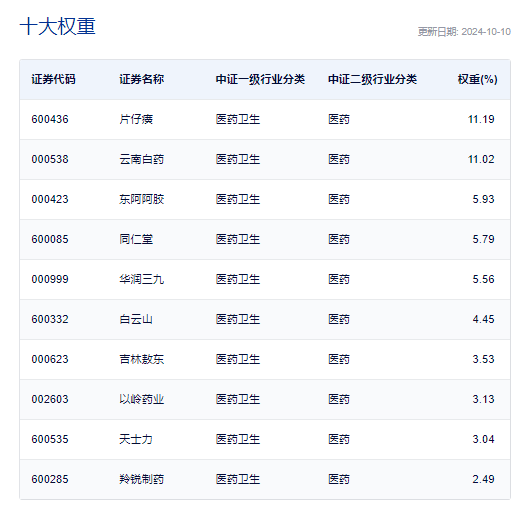Click 医药卫生 in the 天士力 row
This screenshot has width=530, height=522.
238,439
